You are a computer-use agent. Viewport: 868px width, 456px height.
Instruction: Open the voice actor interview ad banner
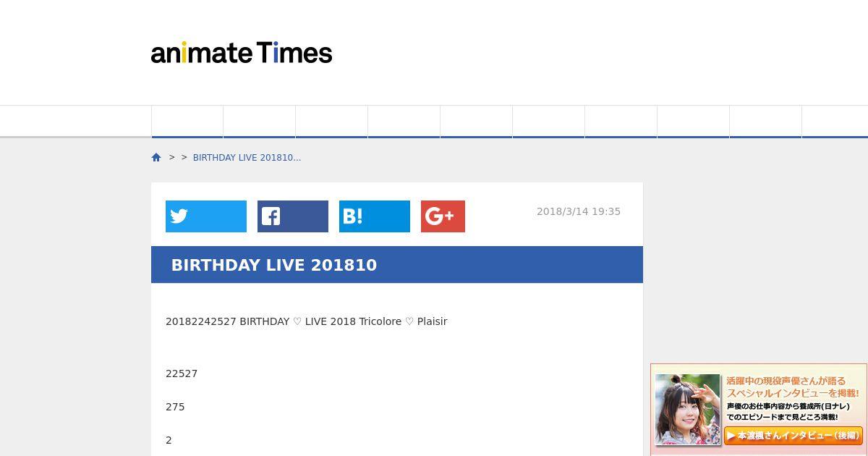(x=759, y=410)
